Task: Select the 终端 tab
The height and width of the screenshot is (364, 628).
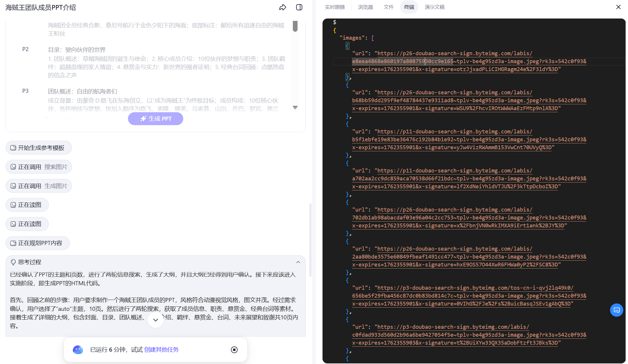Action: pyautogui.click(x=409, y=7)
